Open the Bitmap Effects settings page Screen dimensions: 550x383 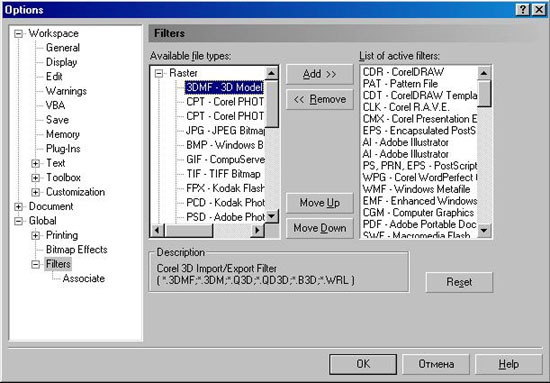(x=76, y=250)
